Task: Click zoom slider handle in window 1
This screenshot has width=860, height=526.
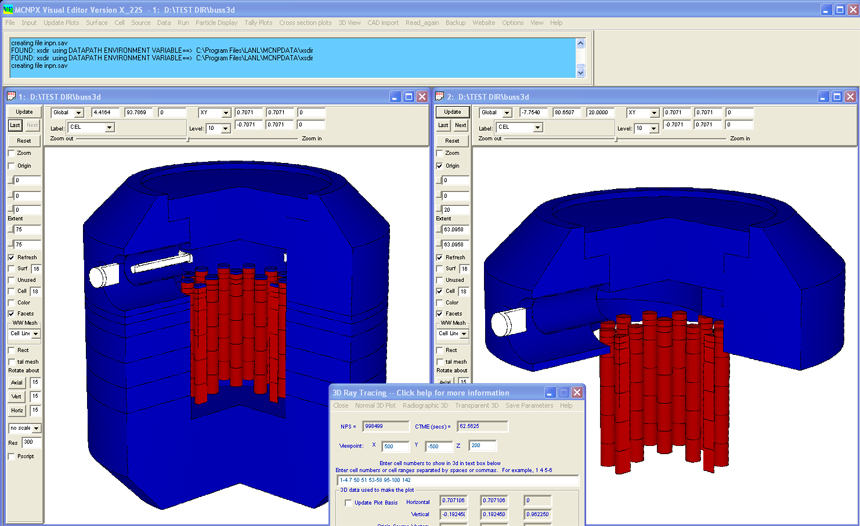Action: (188, 139)
